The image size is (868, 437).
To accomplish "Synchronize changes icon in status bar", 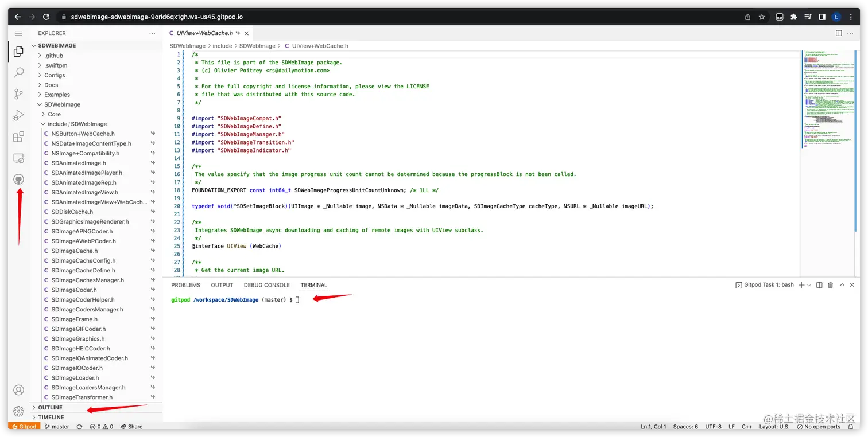I will pos(79,427).
